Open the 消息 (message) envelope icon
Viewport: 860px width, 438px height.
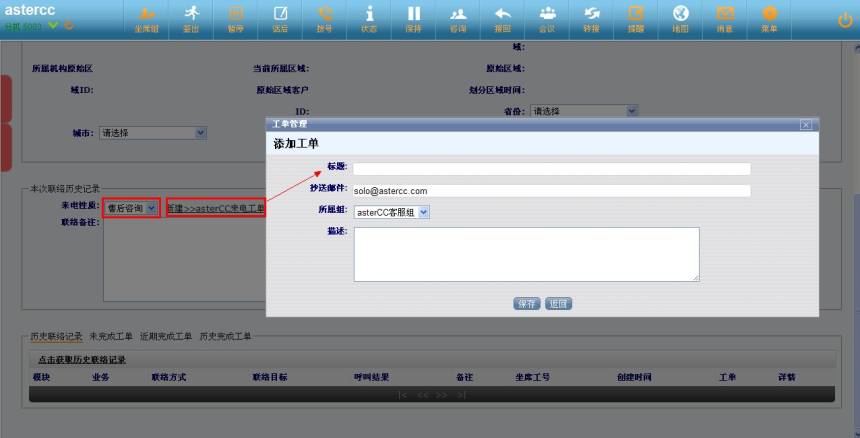coord(725,17)
